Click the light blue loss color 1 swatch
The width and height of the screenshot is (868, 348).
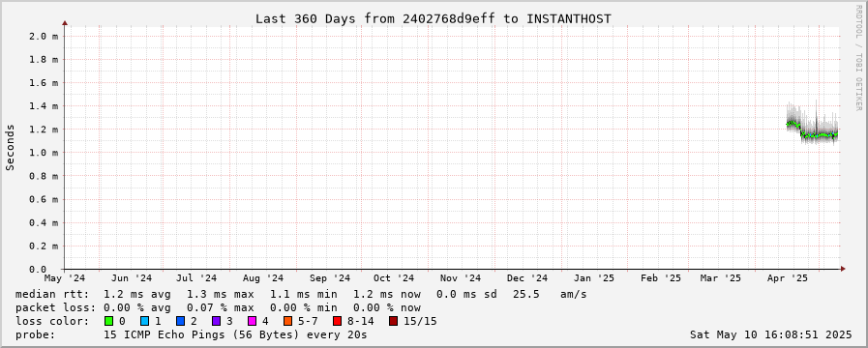tap(144, 321)
